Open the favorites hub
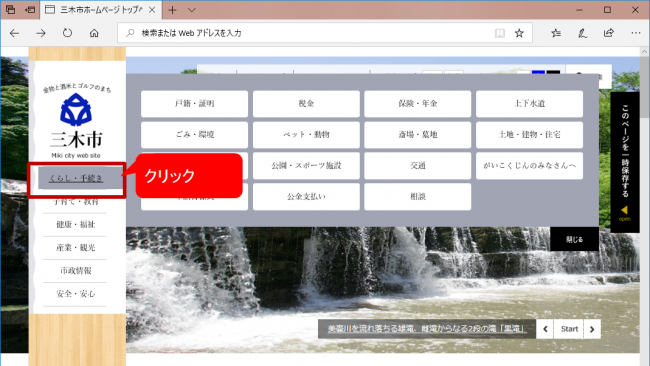Image resolution: width=650 pixels, height=366 pixels. [x=556, y=33]
